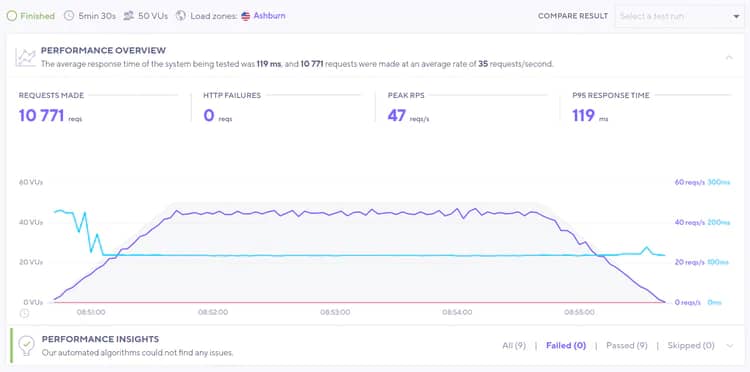Select the Failed (0) filter
The width and height of the screenshot is (750, 372).
[x=566, y=345]
